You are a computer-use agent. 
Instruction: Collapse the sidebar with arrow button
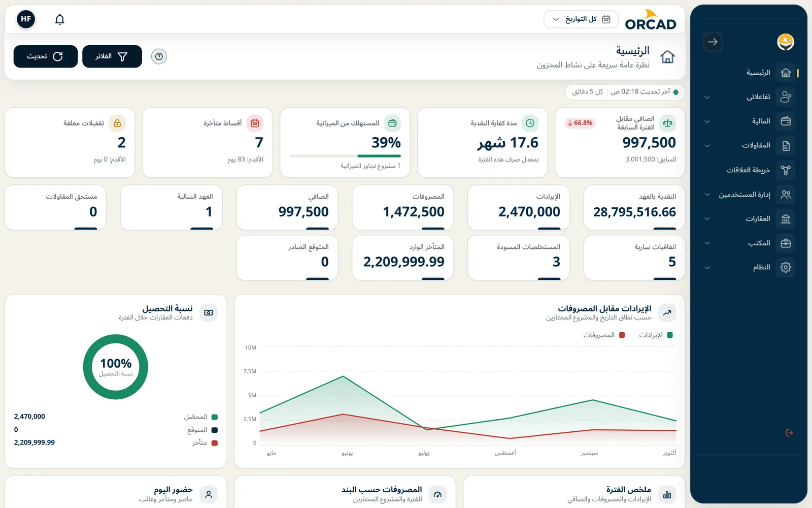pyautogui.click(x=713, y=42)
